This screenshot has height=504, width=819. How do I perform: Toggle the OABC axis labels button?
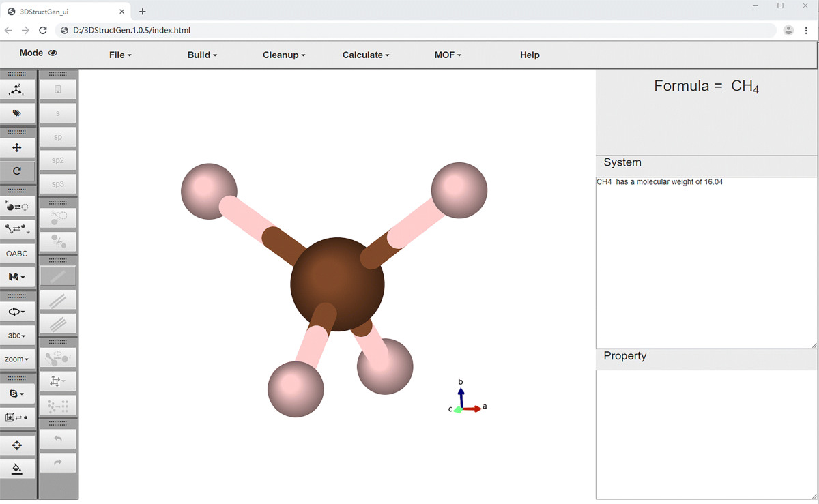point(17,254)
